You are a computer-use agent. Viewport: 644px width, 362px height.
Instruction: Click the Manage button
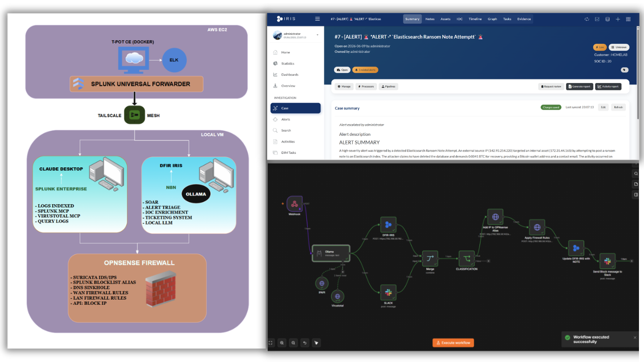click(344, 86)
